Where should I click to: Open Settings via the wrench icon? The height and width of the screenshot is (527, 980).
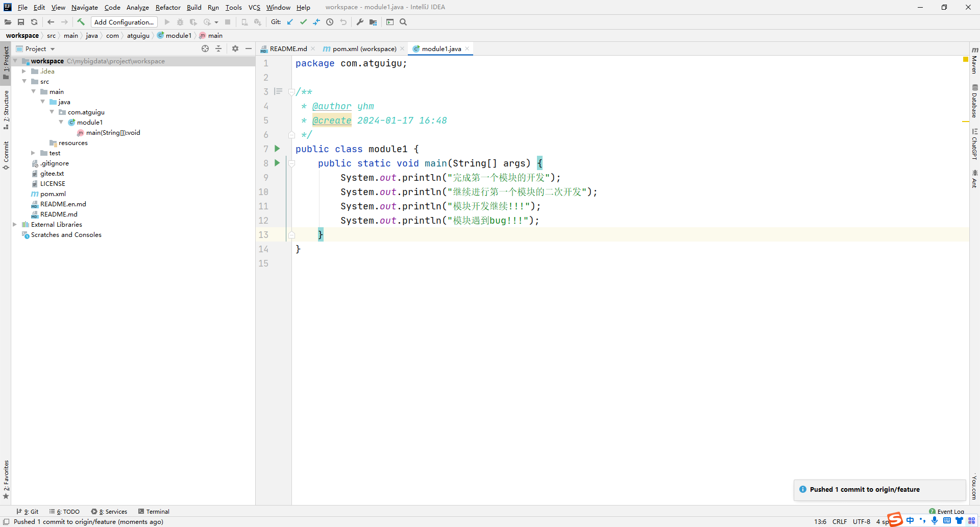[360, 22]
